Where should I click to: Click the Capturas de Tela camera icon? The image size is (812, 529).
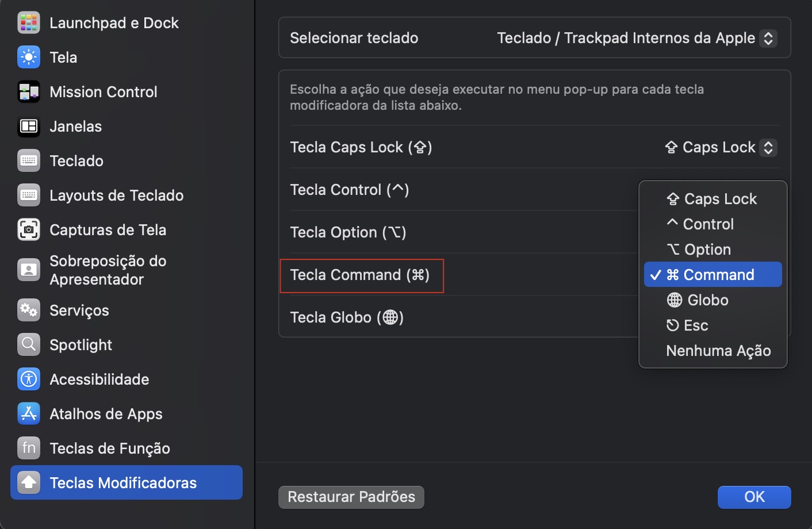pos(28,229)
